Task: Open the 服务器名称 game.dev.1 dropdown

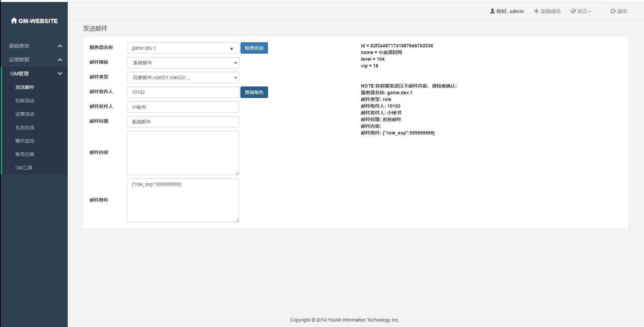Action: coord(183,48)
